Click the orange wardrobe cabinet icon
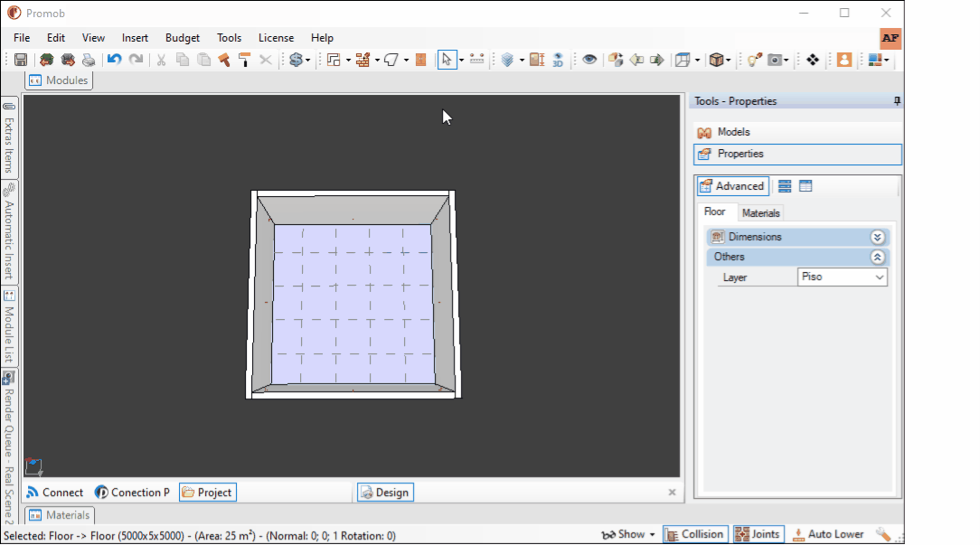 pos(421,60)
